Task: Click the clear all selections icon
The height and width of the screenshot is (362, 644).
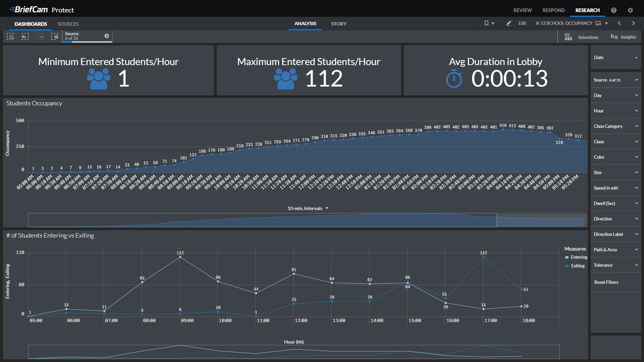Action: pos(55,37)
